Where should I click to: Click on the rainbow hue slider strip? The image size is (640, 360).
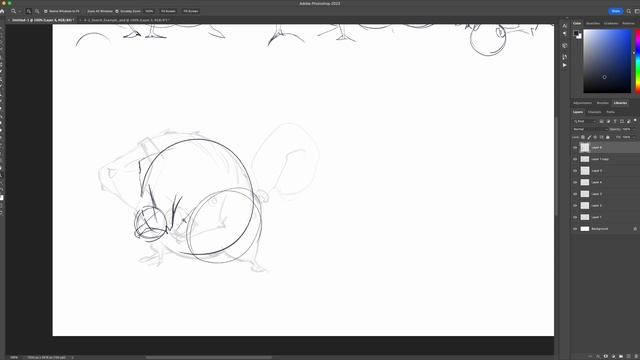pyautogui.click(x=638, y=61)
